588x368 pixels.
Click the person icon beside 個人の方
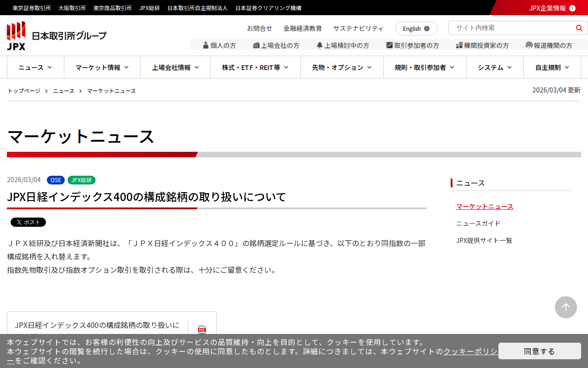pos(206,45)
